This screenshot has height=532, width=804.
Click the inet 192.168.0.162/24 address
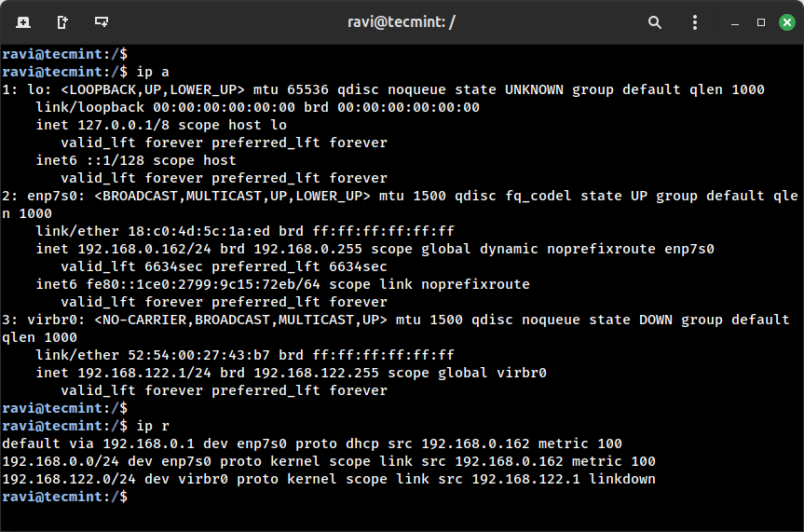pos(128,249)
